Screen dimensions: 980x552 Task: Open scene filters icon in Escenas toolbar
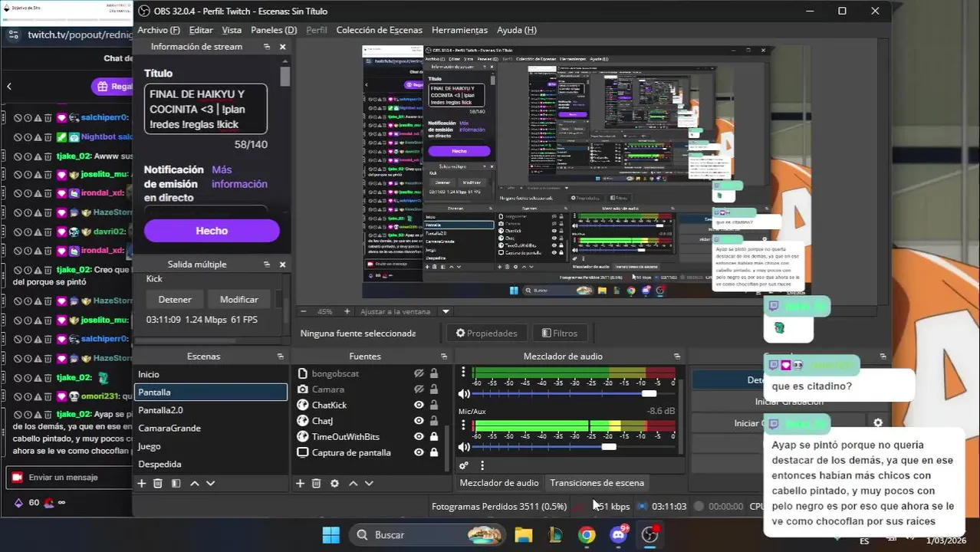tap(176, 484)
